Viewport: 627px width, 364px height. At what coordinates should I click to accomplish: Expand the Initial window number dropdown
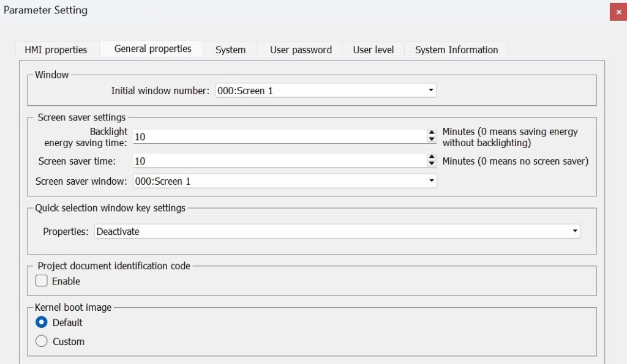(326, 91)
